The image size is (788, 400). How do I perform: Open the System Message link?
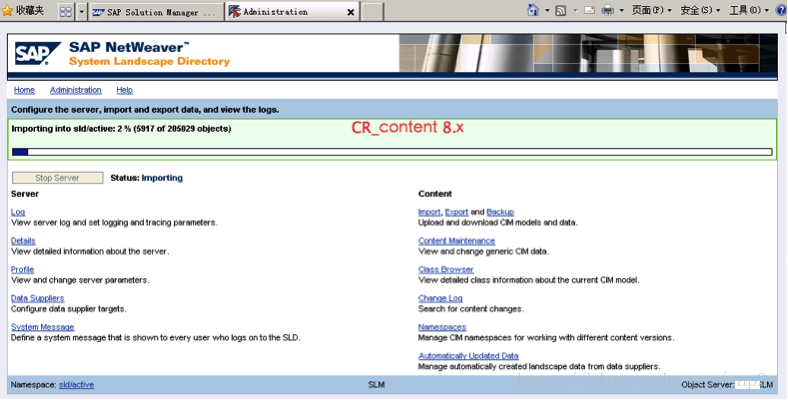click(x=43, y=327)
